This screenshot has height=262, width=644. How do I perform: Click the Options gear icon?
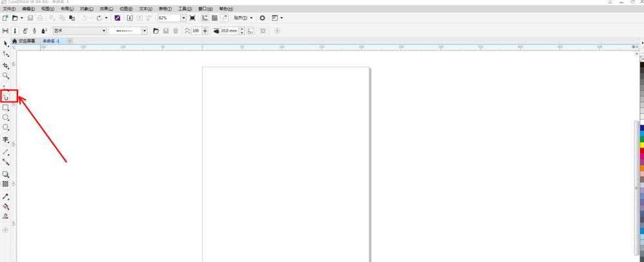262,18
